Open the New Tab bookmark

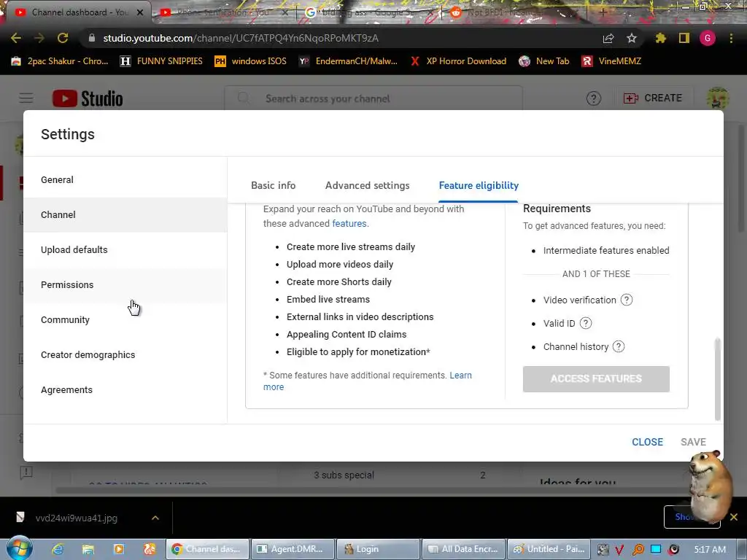pyautogui.click(x=544, y=61)
